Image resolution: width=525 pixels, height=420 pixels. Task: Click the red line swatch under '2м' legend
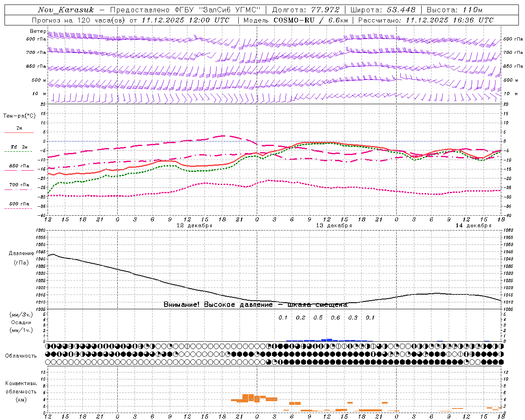(19, 132)
